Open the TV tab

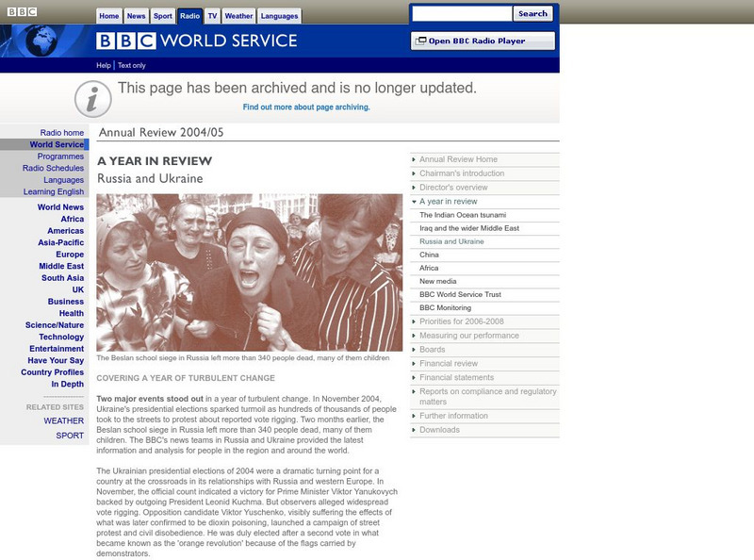pyautogui.click(x=212, y=16)
